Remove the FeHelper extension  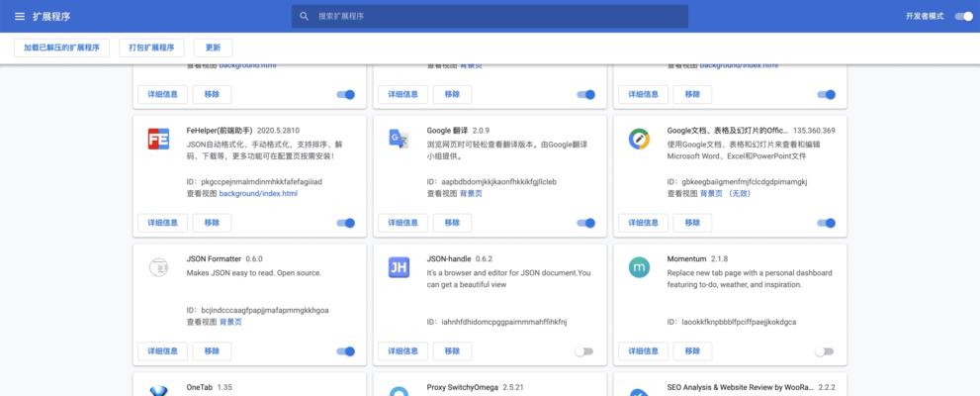212,223
